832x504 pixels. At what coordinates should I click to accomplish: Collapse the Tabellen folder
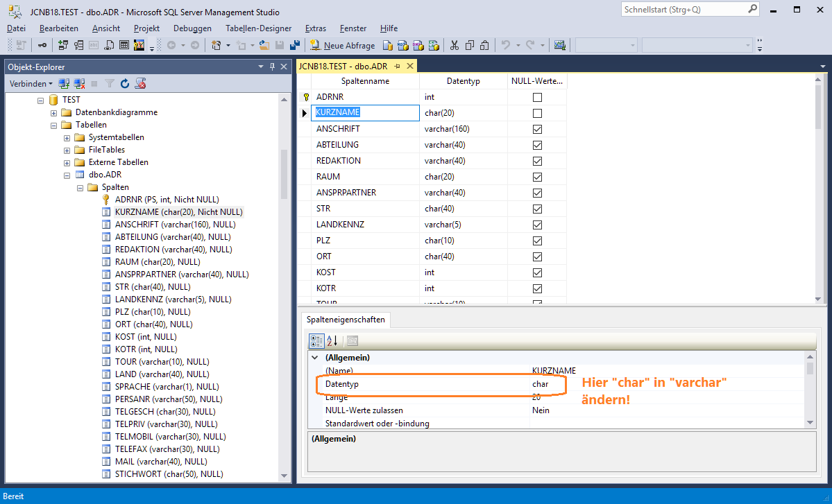tap(53, 125)
